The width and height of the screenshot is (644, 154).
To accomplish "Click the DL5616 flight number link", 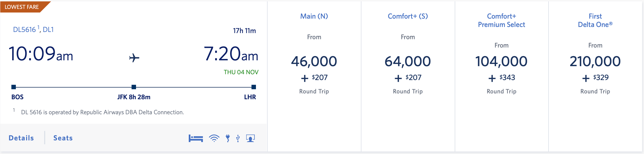I will [24, 30].
